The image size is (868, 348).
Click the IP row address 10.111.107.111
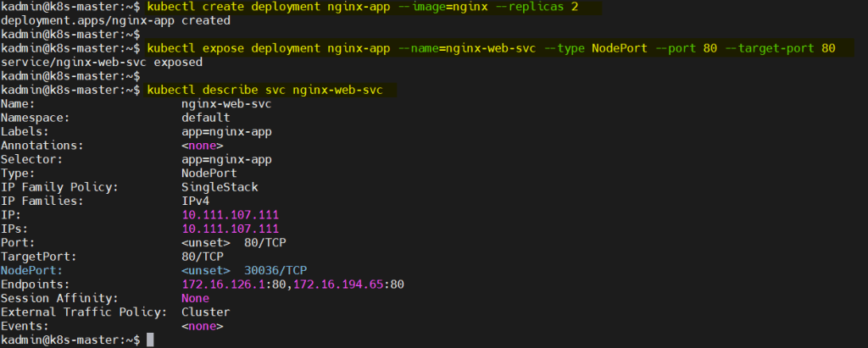231,215
